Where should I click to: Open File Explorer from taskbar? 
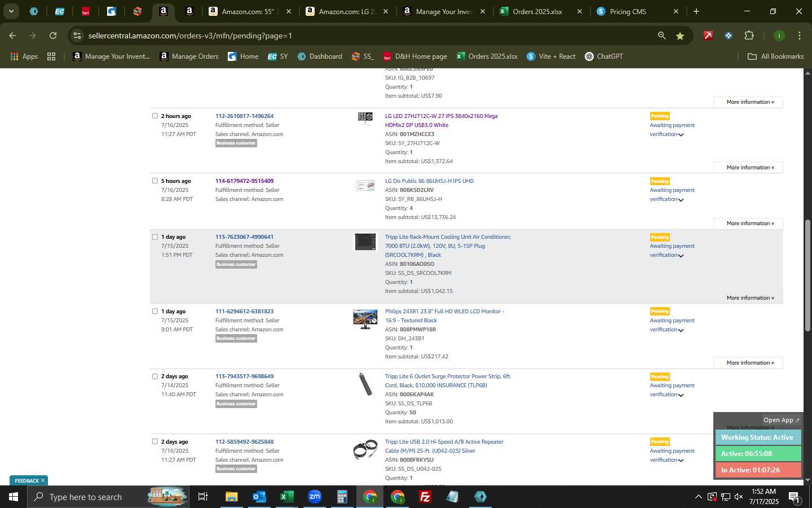[231, 497]
